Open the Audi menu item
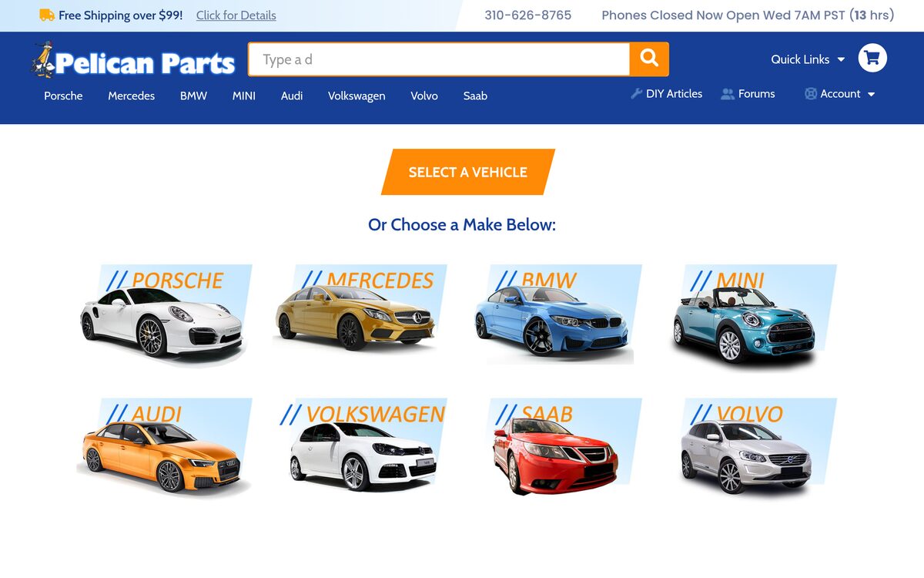 click(292, 96)
